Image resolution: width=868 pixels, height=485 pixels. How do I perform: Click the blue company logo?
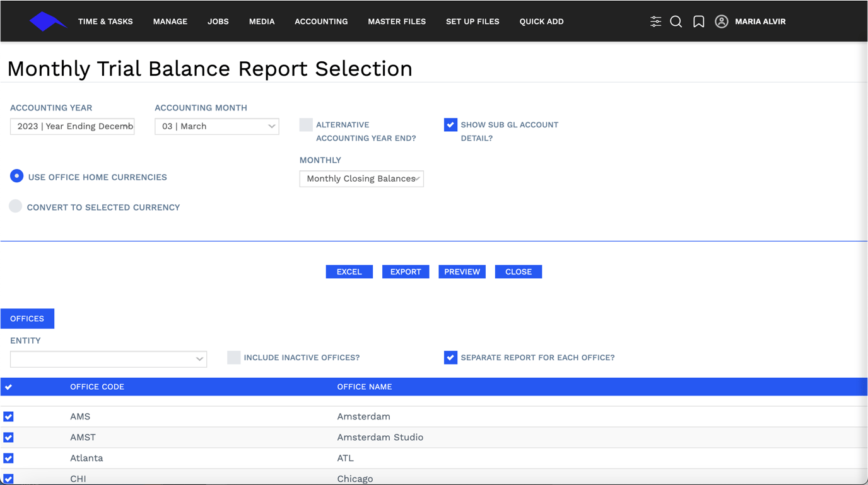click(x=47, y=21)
